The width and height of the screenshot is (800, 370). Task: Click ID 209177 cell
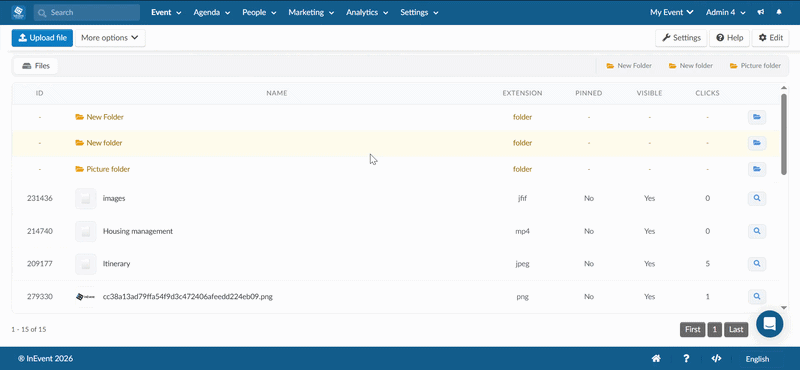[x=40, y=264]
